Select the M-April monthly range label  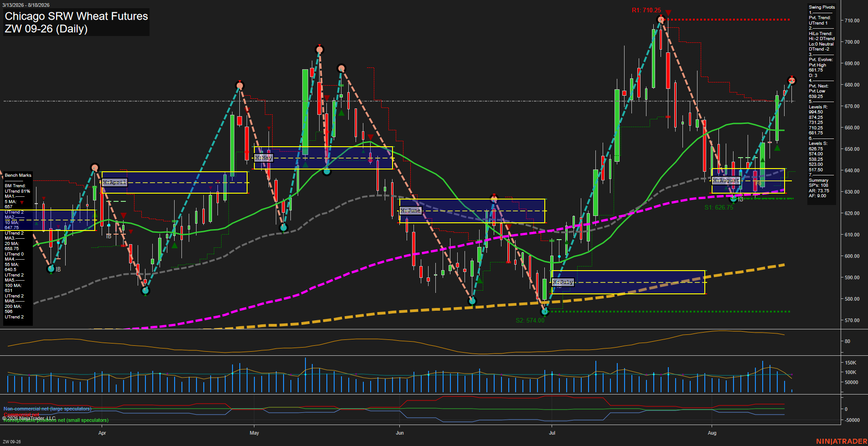tap(115, 182)
